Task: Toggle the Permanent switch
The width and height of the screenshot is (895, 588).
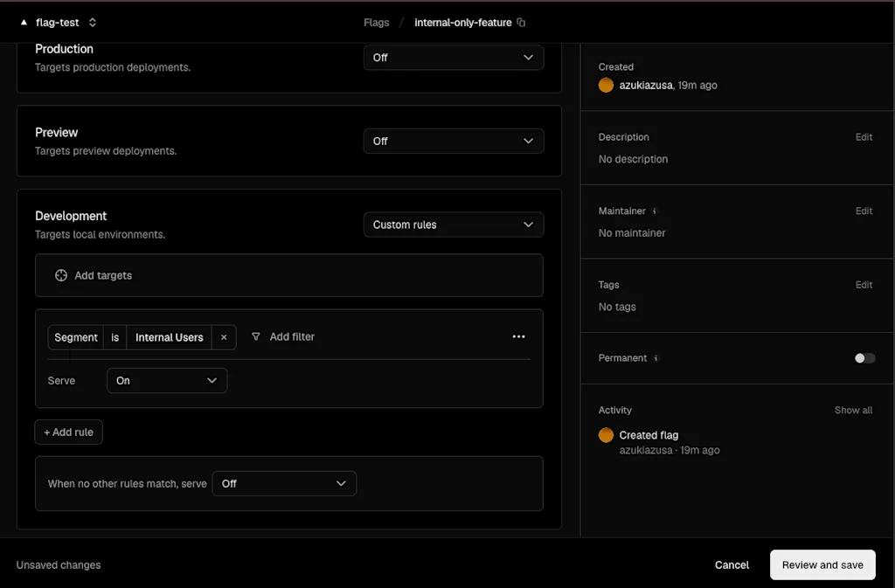Action: pos(864,358)
